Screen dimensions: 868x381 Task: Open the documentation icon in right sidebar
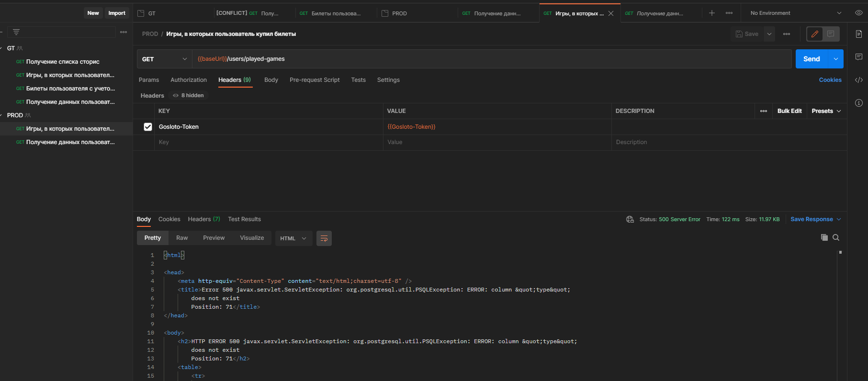click(x=858, y=34)
